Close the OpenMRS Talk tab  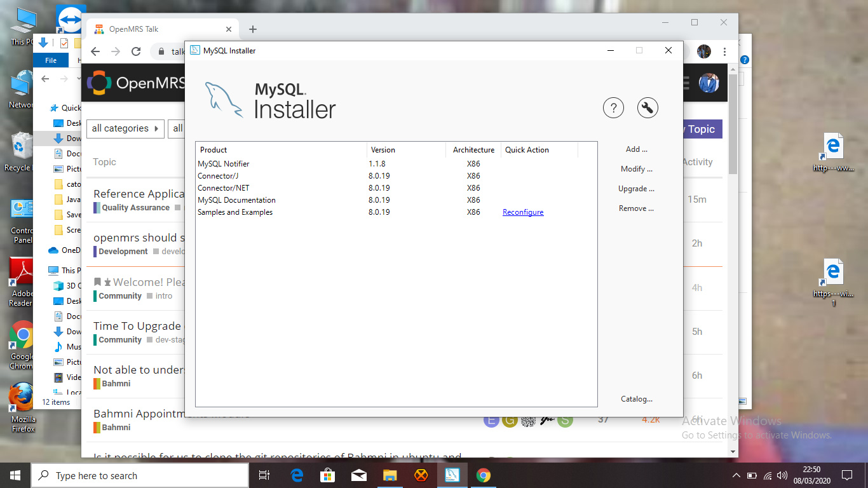click(229, 29)
